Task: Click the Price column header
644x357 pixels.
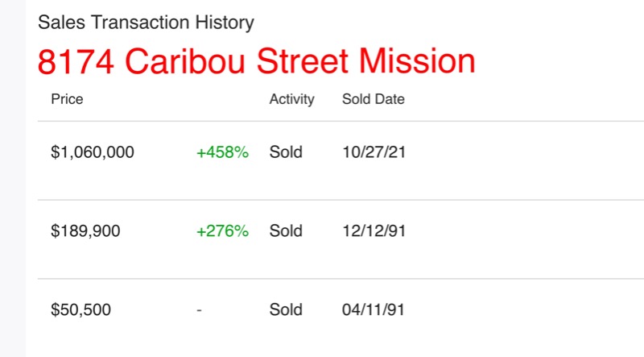Action: [x=67, y=100]
